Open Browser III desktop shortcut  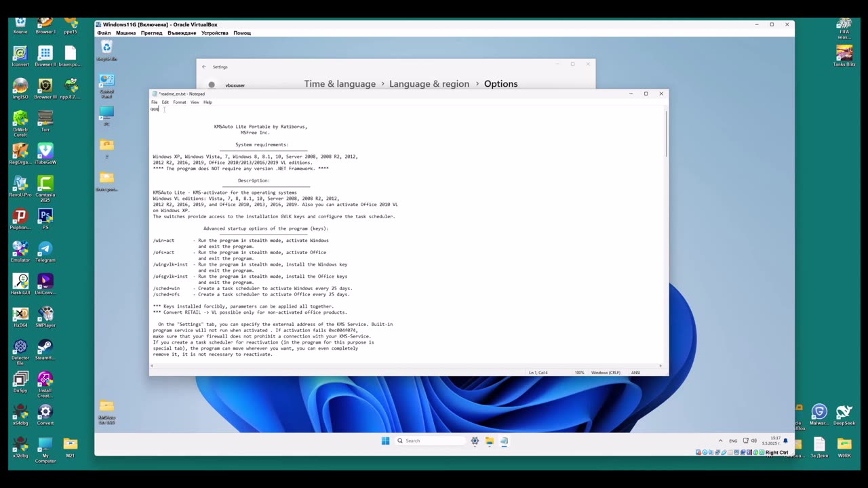[x=45, y=89]
